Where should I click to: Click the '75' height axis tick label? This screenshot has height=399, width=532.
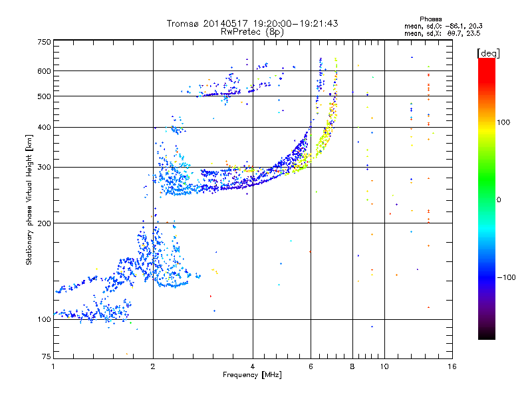pyautogui.click(x=47, y=356)
